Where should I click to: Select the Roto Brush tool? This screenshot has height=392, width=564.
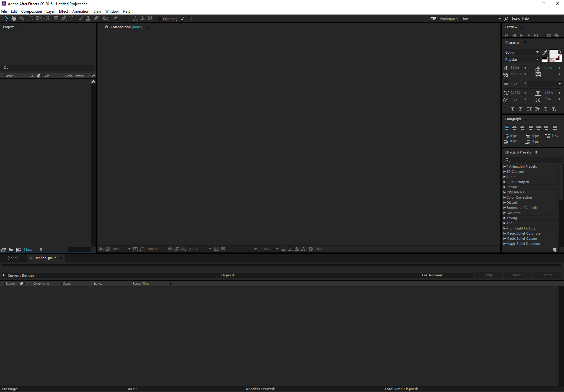pyautogui.click(x=105, y=18)
